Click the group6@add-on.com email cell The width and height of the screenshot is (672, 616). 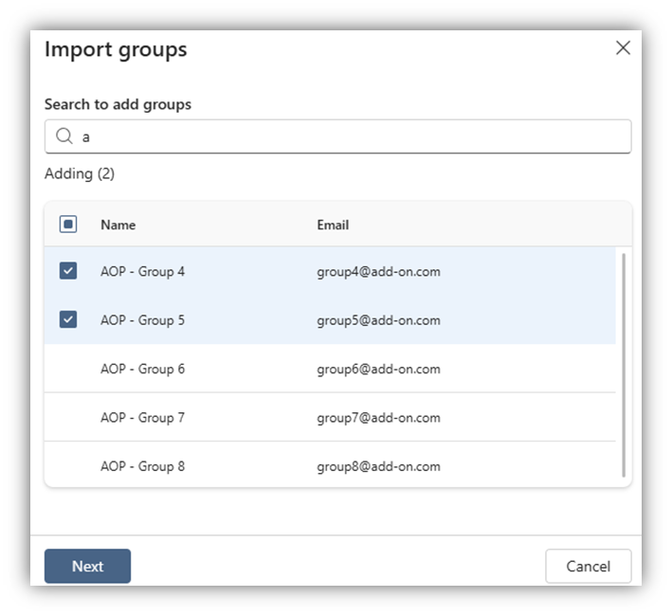pyautogui.click(x=378, y=369)
